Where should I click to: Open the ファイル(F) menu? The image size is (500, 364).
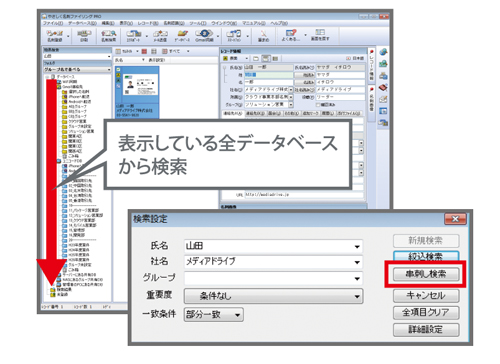pyautogui.click(x=53, y=23)
